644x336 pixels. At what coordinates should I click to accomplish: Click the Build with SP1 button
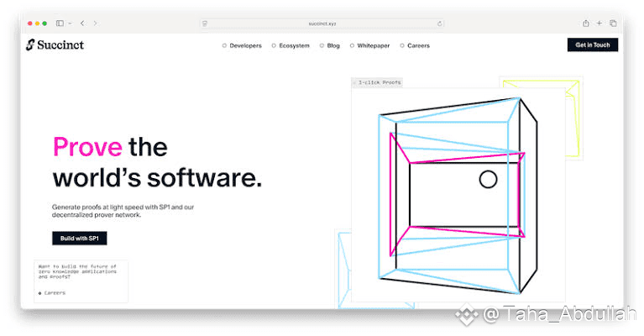click(80, 239)
